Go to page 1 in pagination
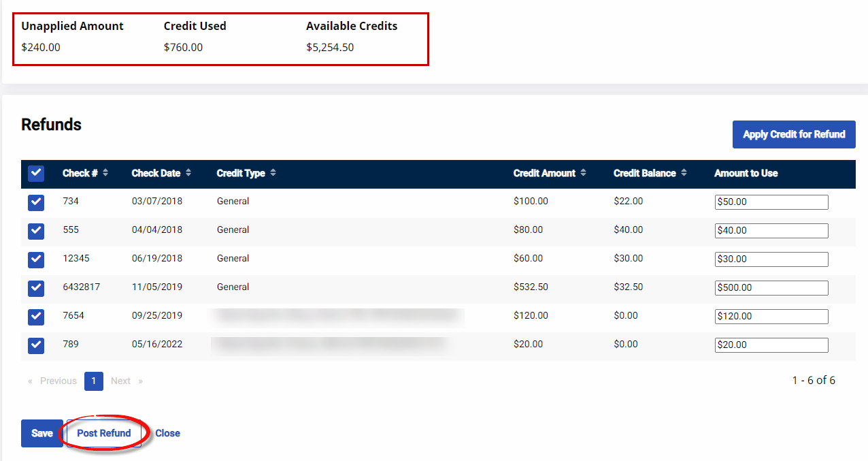Viewport: 868px width, 461px height. 94,381
